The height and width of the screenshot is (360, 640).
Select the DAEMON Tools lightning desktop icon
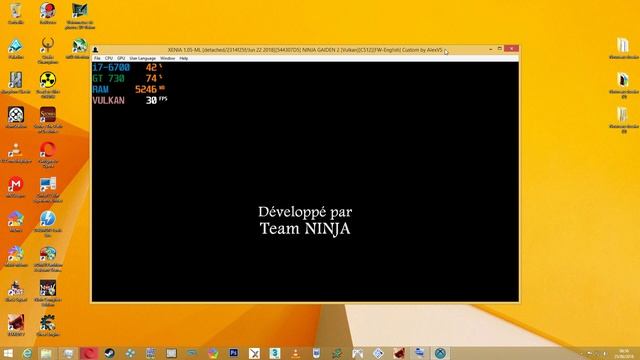click(x=48, y=223)
